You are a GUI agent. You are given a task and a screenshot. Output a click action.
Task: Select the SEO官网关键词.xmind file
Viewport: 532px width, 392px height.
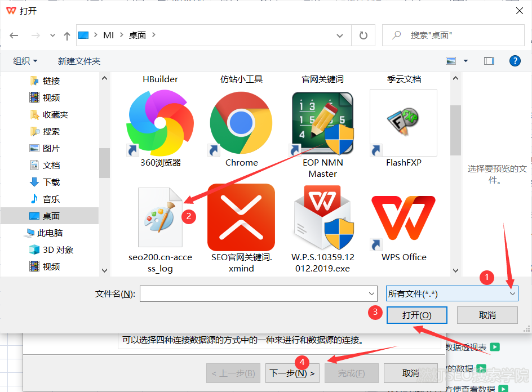[x=241, y=217]
